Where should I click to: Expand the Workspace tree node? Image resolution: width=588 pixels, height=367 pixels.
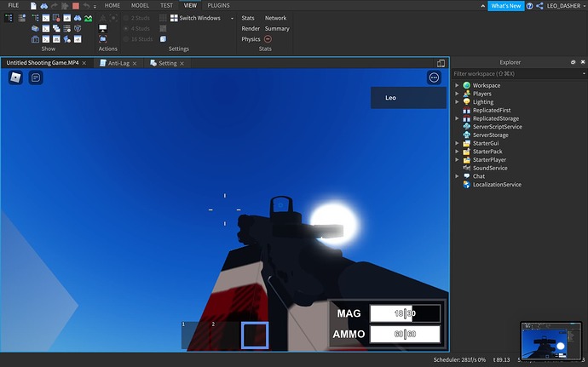[x=457, y=85]
